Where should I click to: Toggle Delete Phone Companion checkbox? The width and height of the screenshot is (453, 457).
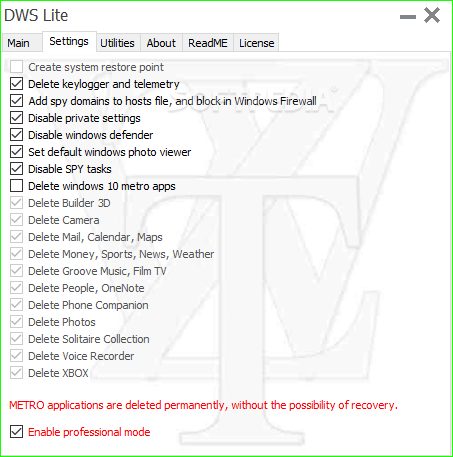click(16, 305)
